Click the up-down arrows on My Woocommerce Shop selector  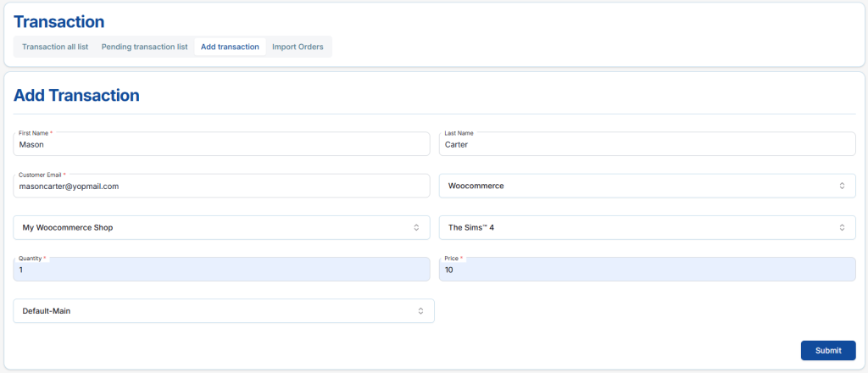[x=416, y=227]
